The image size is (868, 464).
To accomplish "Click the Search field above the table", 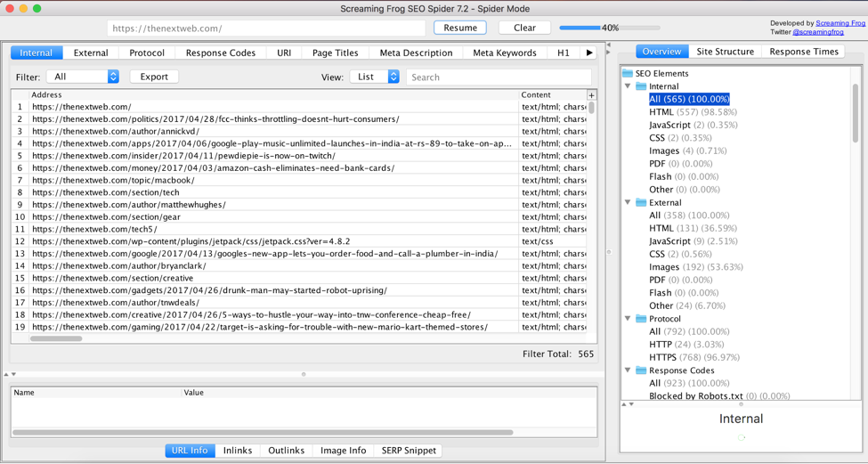I will [499, 77].
